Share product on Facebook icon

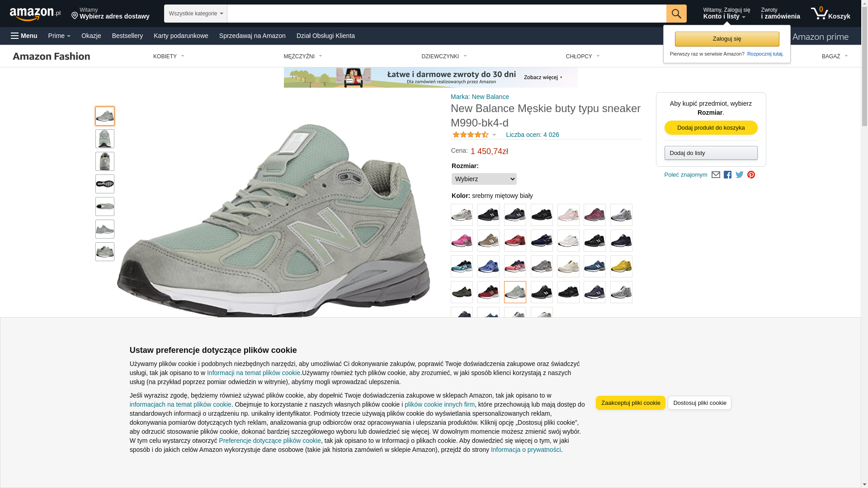[x=727, y=175]
